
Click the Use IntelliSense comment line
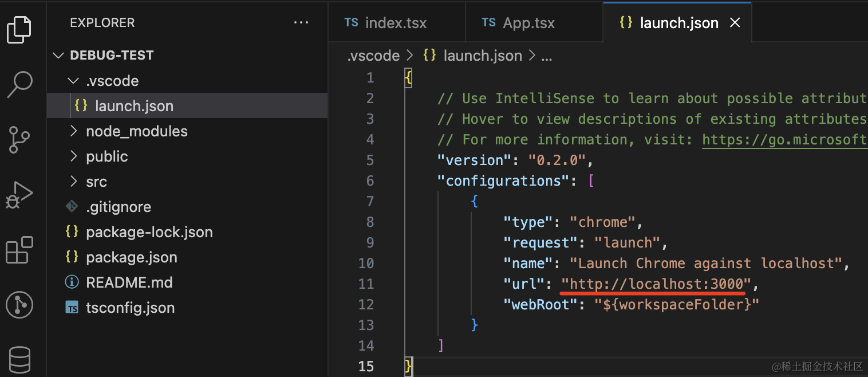click(652, 98)
